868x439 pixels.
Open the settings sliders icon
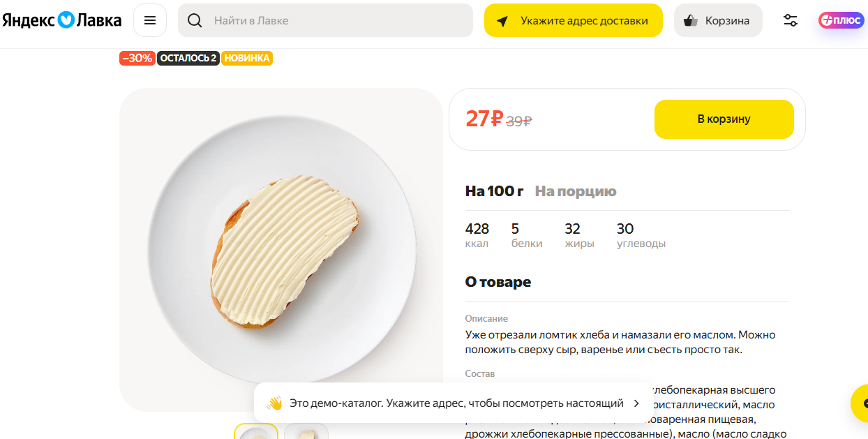[x=791, y=20]
